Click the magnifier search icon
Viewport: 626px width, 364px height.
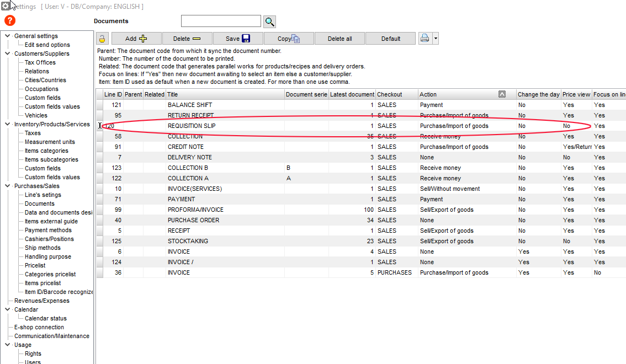click(269, 22)
